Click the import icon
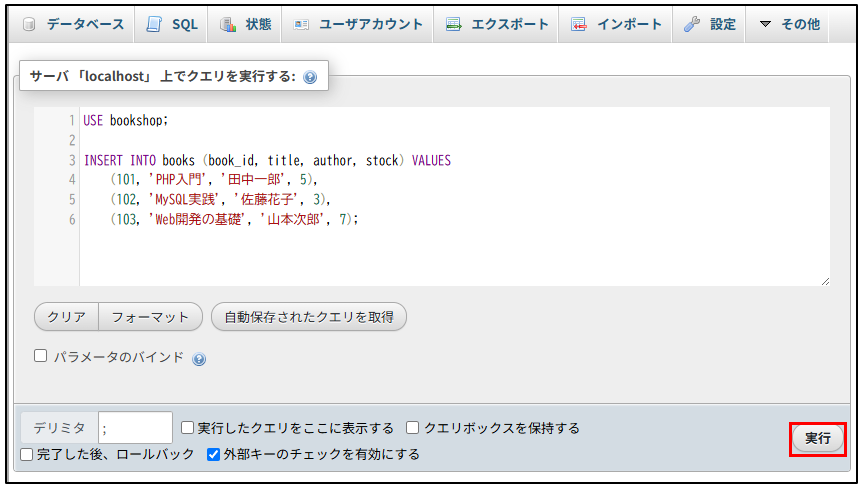 pos(578,25)
